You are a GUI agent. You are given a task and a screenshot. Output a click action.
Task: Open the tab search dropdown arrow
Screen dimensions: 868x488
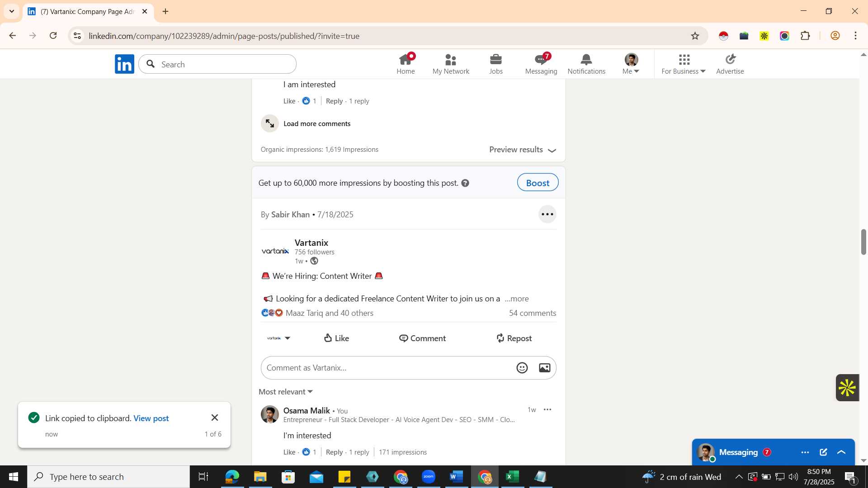coord(12,11)
